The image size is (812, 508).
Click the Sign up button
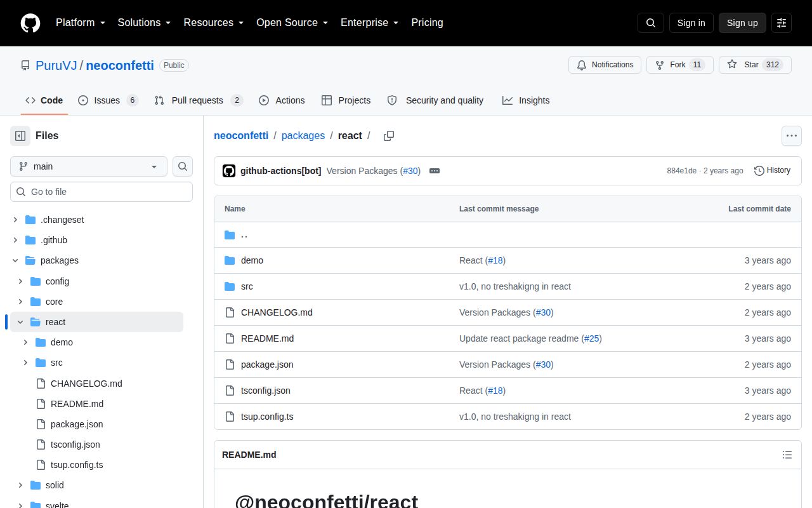pyautogui.click(x=742, y=23)
